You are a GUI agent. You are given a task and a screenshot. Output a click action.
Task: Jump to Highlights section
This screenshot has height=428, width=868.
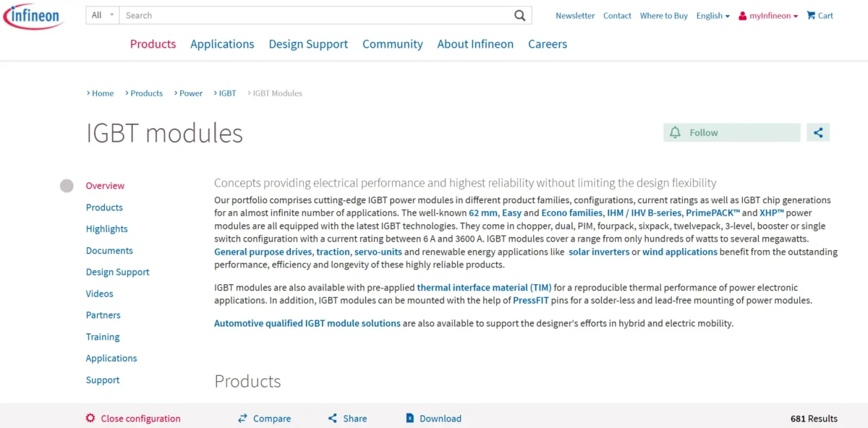(x=107, y=229)
